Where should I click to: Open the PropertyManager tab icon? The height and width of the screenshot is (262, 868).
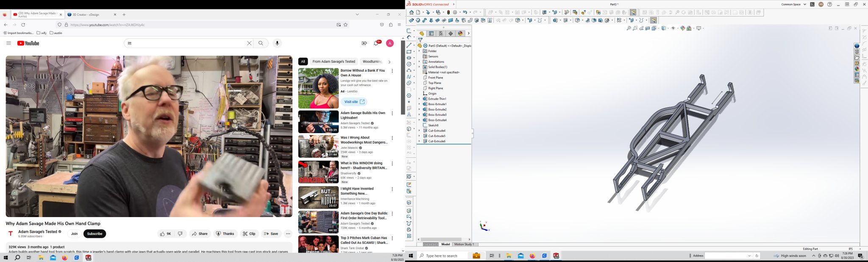tap(431, 33)
